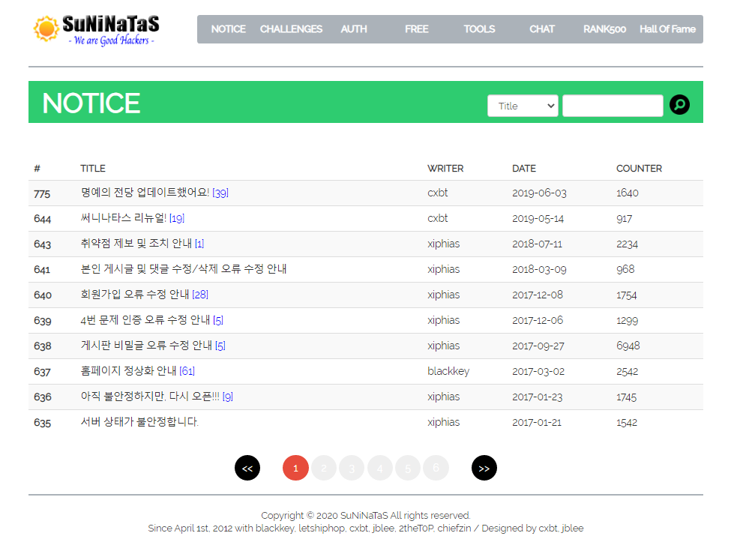This screenshot has height=560, width=743.
Task: Click row number 635
Action: click(42, 423)
